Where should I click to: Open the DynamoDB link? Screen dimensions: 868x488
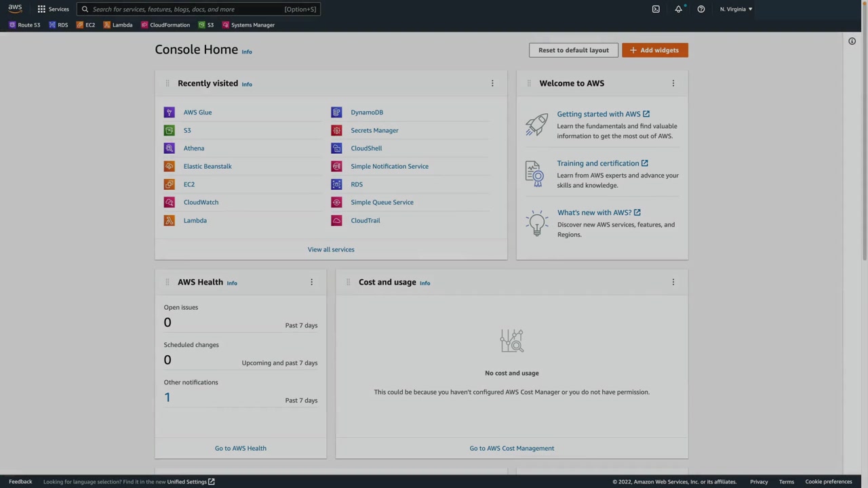coord(367,113)
